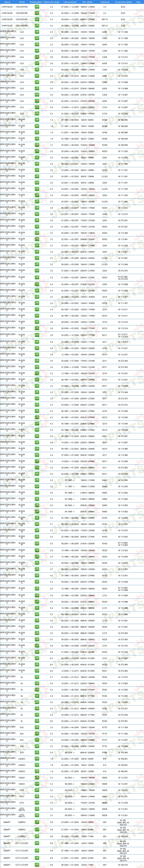Image resolution: width=144 pixels, height=868 pixels.
Task: Click fuel icon in Viano 160kW row
Action: coord(37,784)
